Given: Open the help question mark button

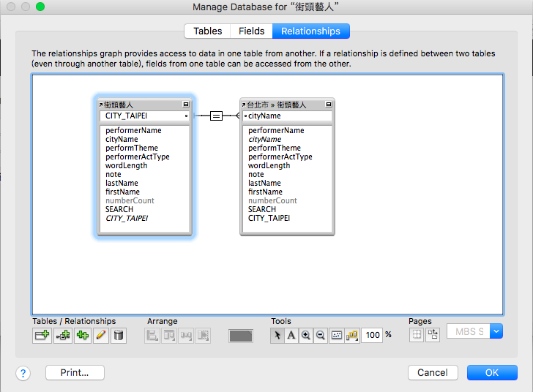Looking at the screenshot, I should click(x=23, y=373).
